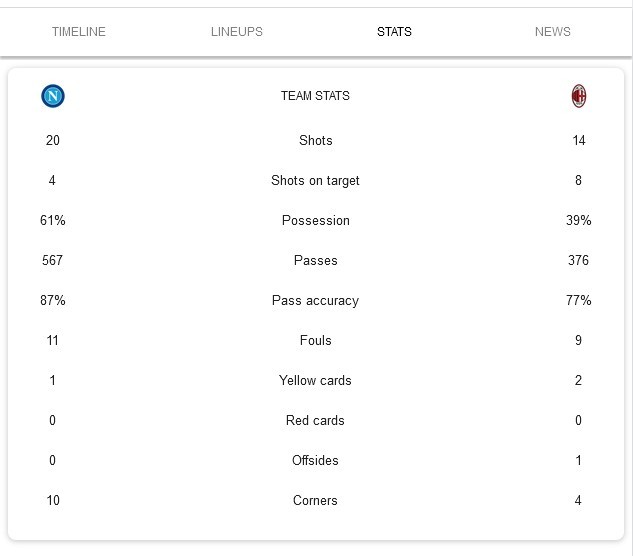The height and width of the screenshot is (556, 633).
Task: Click the Napoli team crest icon
Action: coord(53,96)
